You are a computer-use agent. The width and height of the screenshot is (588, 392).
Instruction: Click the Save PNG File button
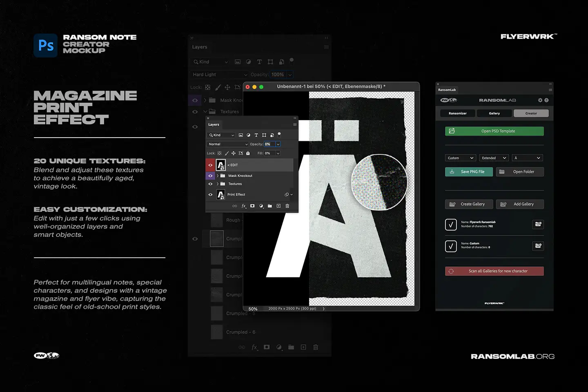pyautogui.click(x=469, y=171)
